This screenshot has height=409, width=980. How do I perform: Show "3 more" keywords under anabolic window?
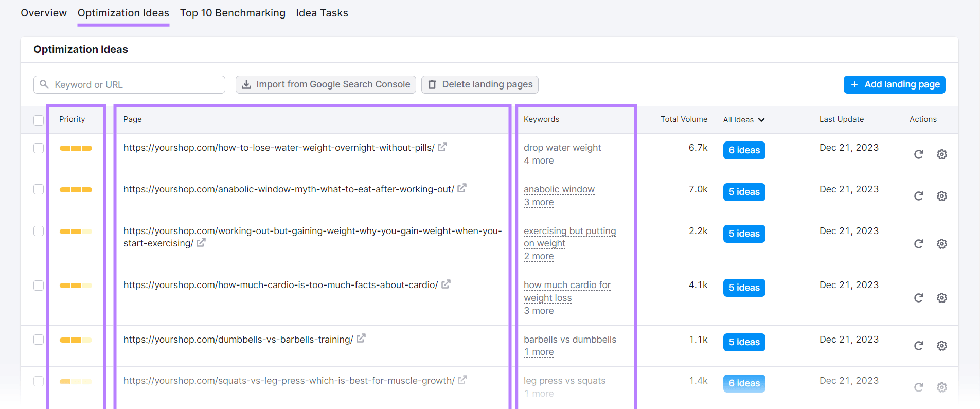[539, 202]
